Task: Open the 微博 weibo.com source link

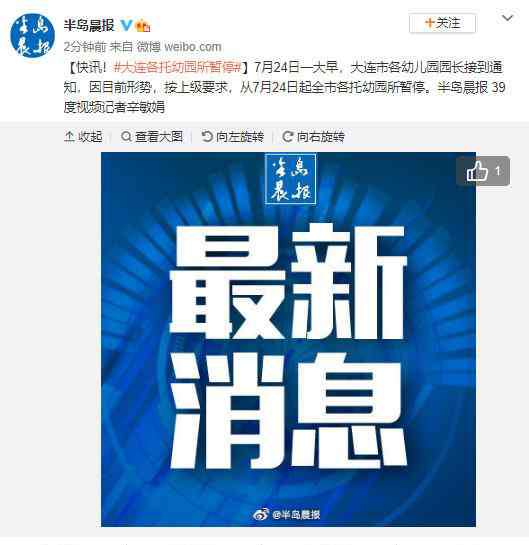Action: 179,47
